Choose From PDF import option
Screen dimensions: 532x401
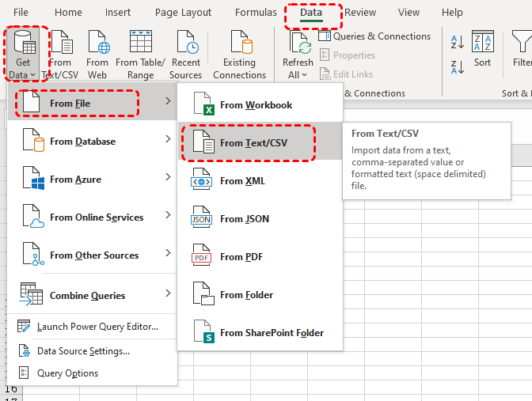[241, 257]
